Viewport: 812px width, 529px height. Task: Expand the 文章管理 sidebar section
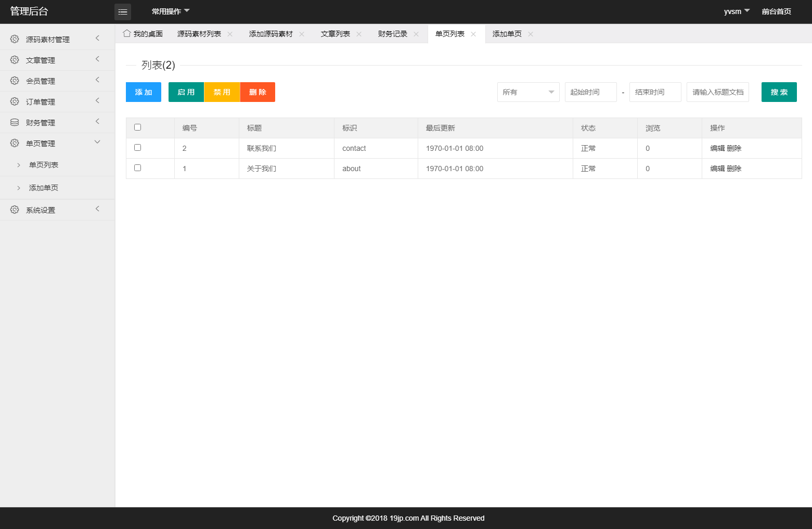[57, 60]
